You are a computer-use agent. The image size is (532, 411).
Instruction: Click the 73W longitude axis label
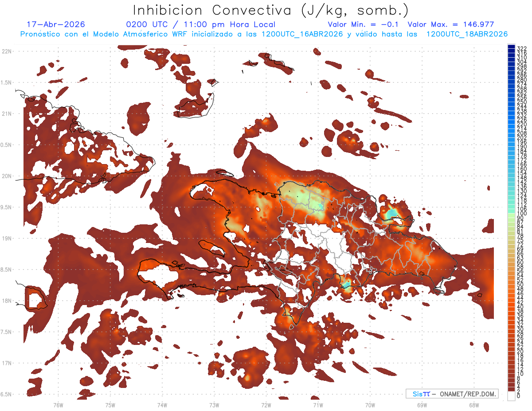(214, 405)
